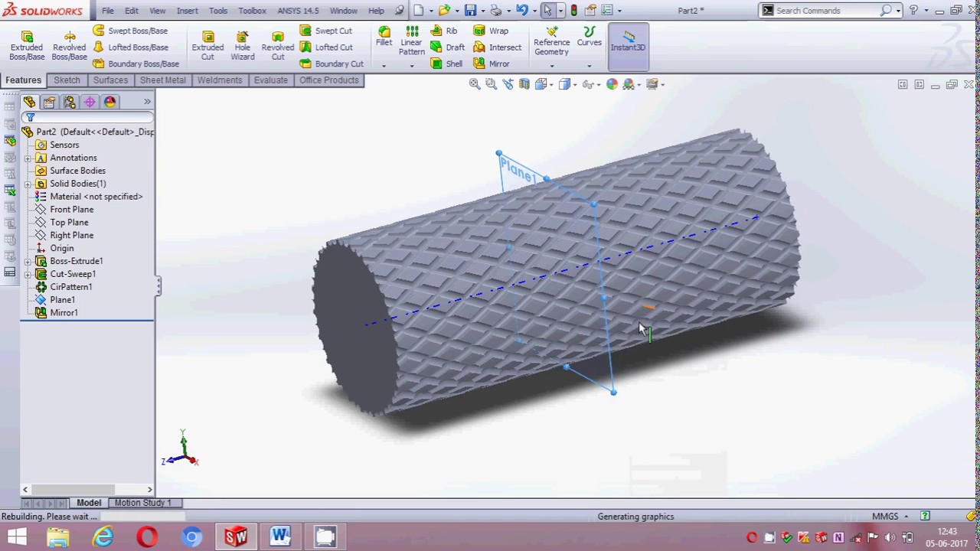
Task: Choose the Boundary Boss/Base command
Action: click(136, 64)
